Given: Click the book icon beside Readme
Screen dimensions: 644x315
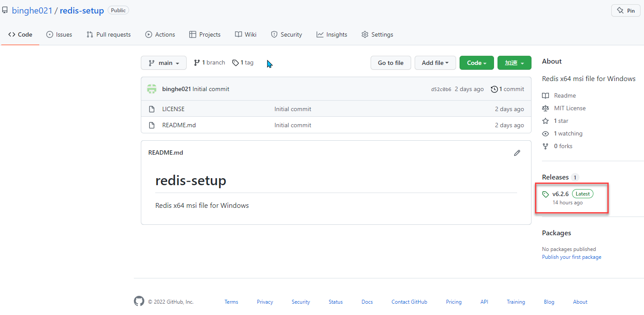Looking at the screenshot, I should [545, 95].
